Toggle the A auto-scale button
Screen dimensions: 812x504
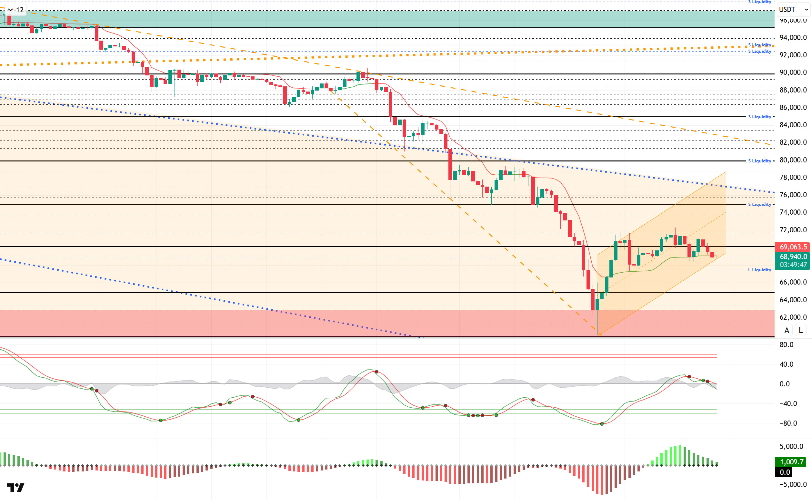tap(787, 330)
